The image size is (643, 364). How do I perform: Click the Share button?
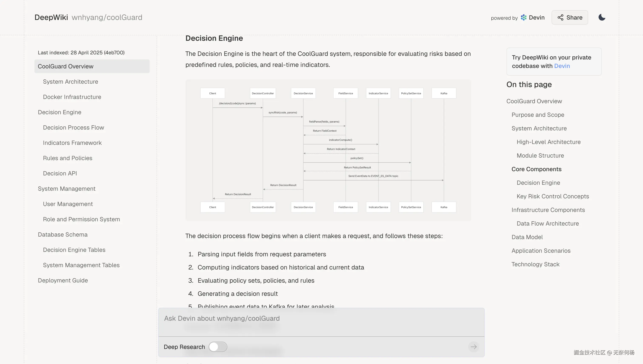click(x=570, y=17)
